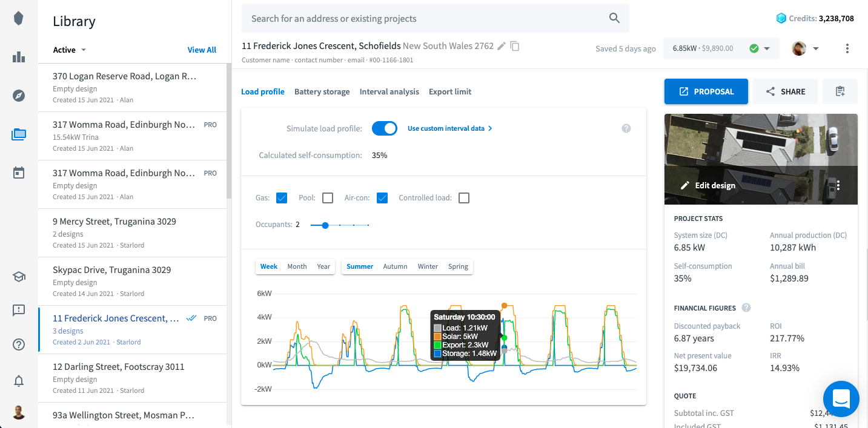Open the graduation cap learning icon
Viewport: 868px width, 428px height.
pos(18,276)
